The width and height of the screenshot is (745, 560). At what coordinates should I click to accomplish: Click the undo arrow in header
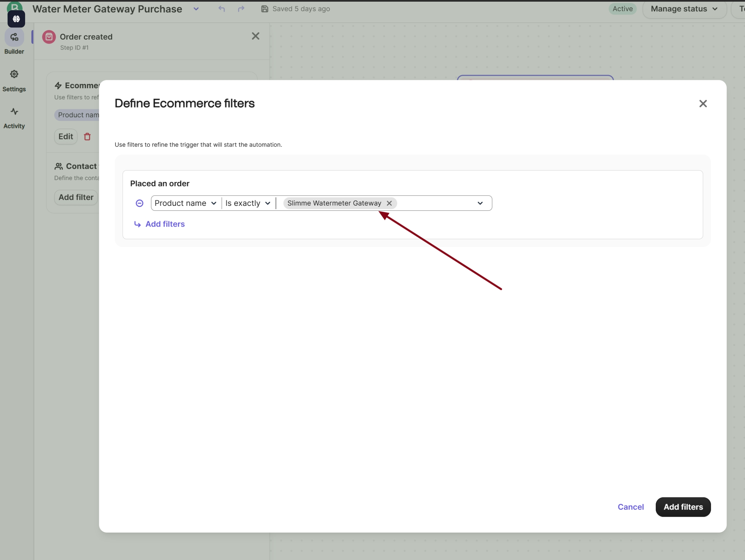click(x=221, y=9)
